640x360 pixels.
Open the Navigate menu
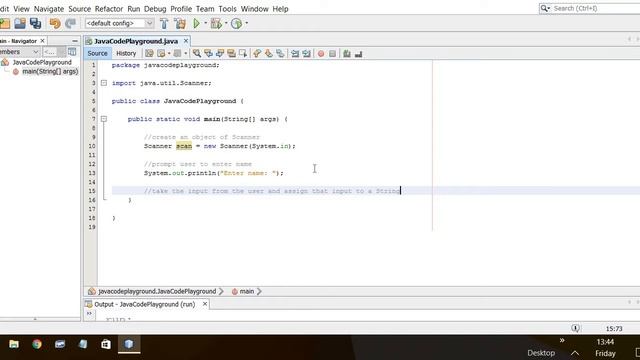click(x=49, y=9)
